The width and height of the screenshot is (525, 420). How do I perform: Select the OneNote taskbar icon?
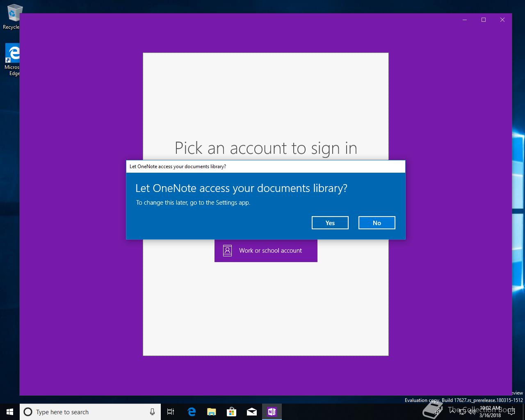[272, 412]
